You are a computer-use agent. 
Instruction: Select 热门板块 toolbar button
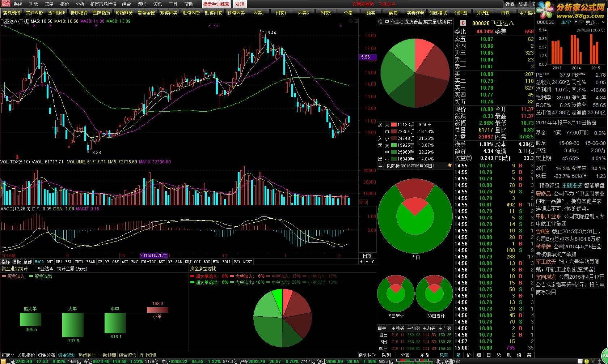(56, 13)
